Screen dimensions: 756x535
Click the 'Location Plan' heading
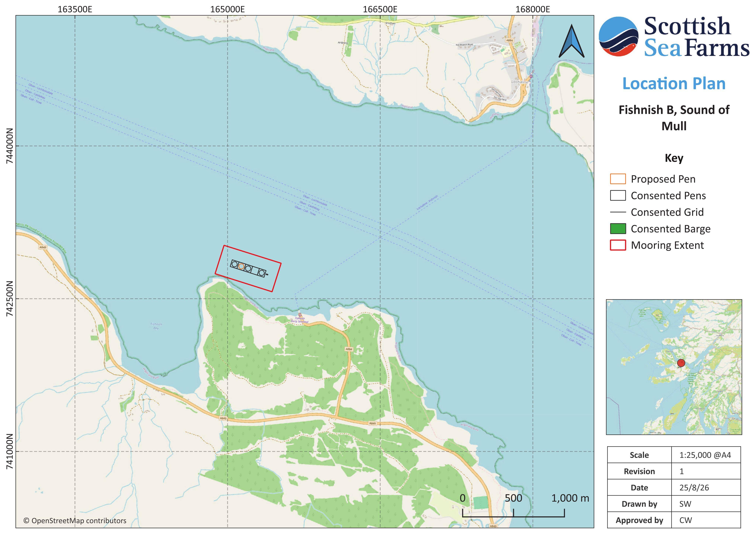(x=674, y=84)
